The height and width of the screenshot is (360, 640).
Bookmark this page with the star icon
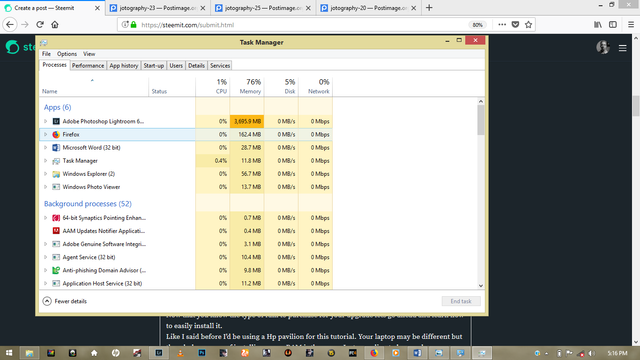pos(529,25)
